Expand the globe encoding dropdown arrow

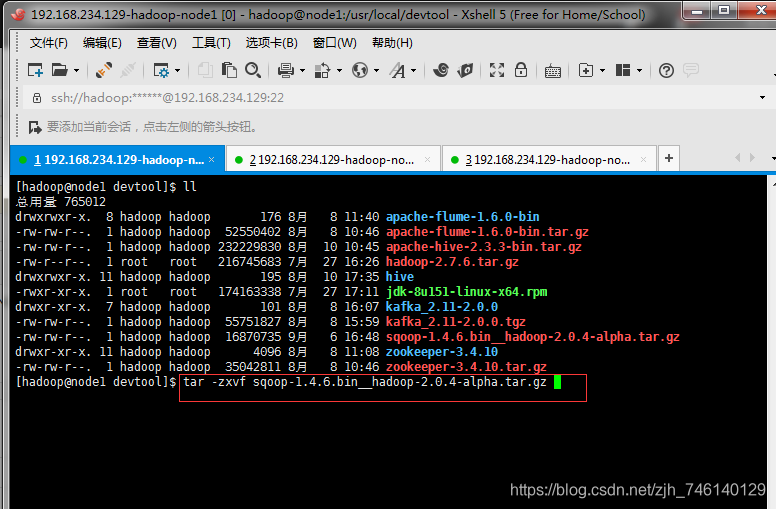(x=377, y=71)
